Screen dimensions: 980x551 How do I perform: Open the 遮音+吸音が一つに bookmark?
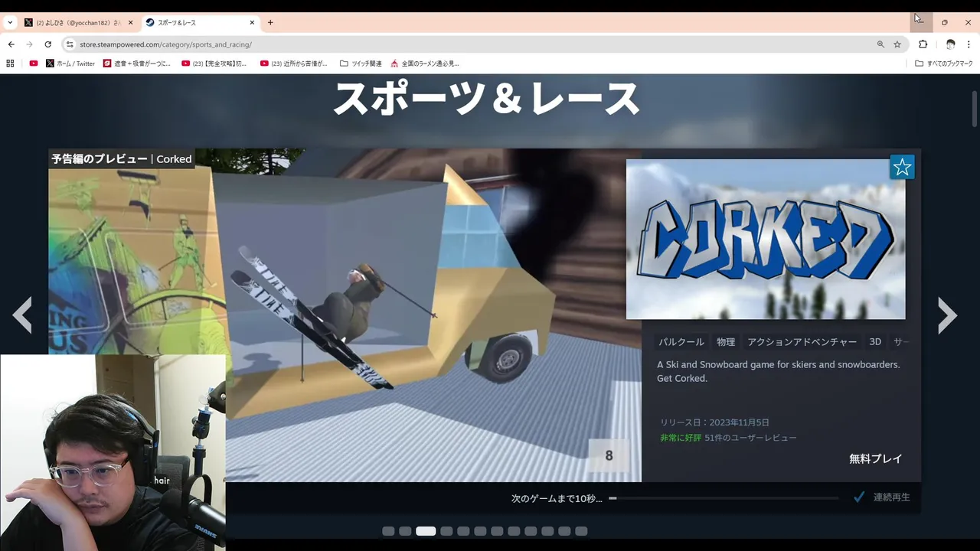137,64
